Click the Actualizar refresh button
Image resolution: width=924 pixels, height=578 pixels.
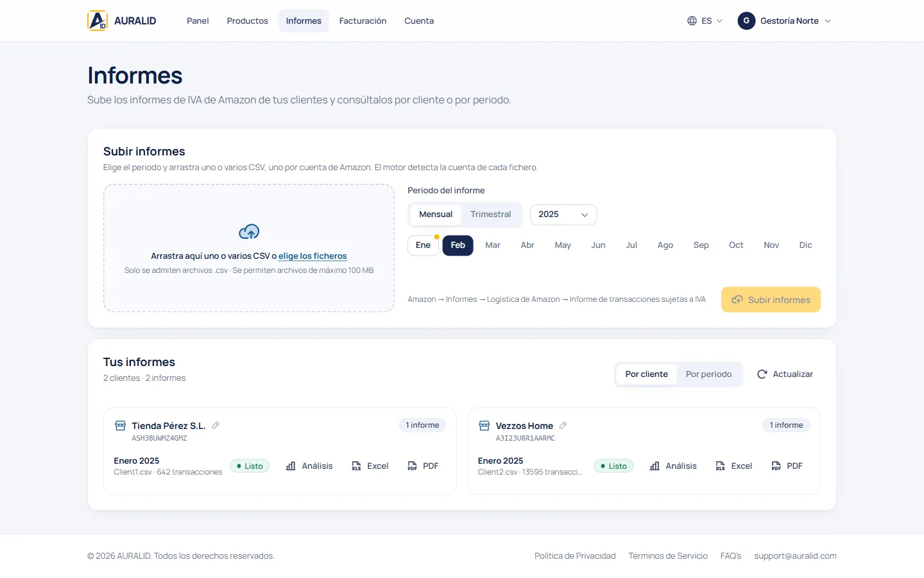[785, 374]
